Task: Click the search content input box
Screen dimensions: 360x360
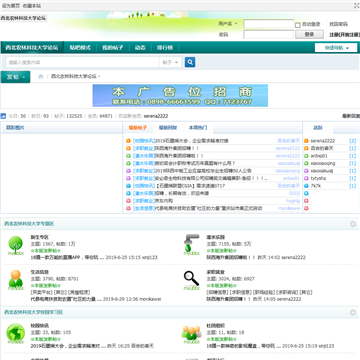Action: point(82,62)
